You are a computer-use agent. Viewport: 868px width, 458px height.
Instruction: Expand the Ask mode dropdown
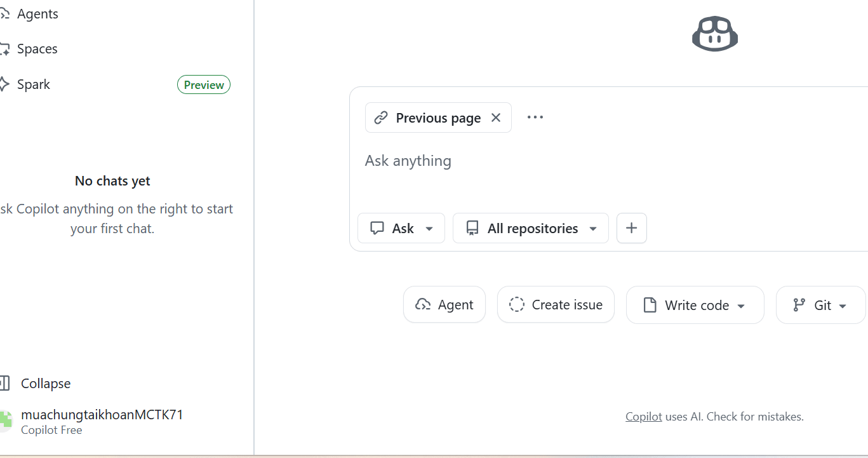tap(401, 229)
